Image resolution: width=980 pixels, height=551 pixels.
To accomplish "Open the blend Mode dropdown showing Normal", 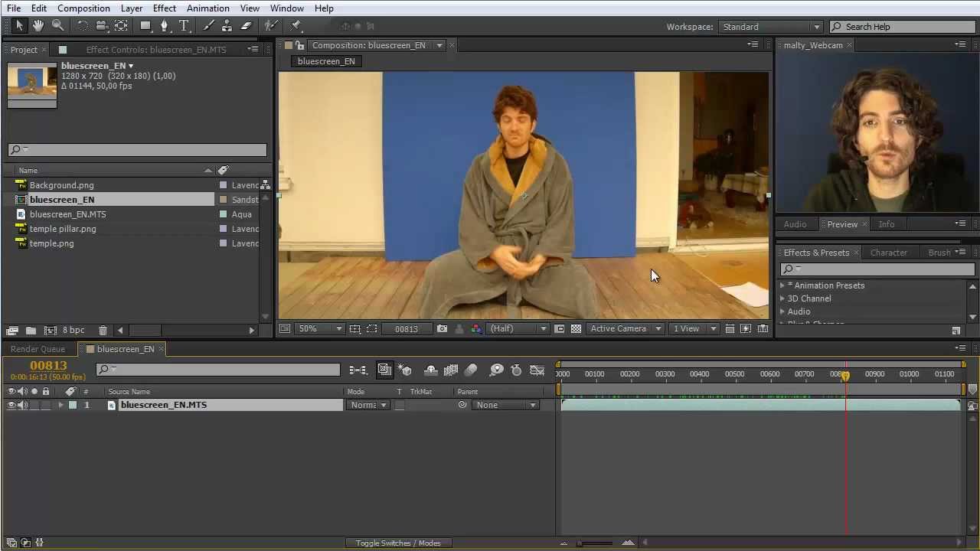I will pos(368,405).
